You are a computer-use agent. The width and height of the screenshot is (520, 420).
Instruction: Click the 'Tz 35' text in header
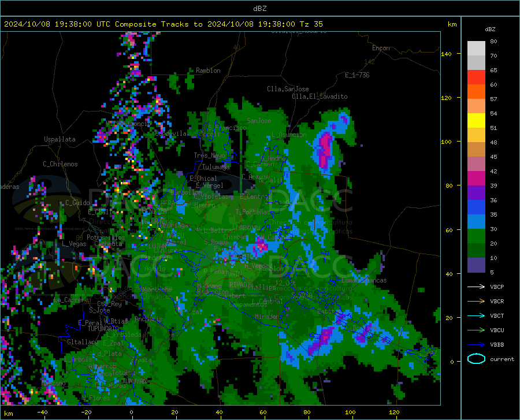coord(311,24)
